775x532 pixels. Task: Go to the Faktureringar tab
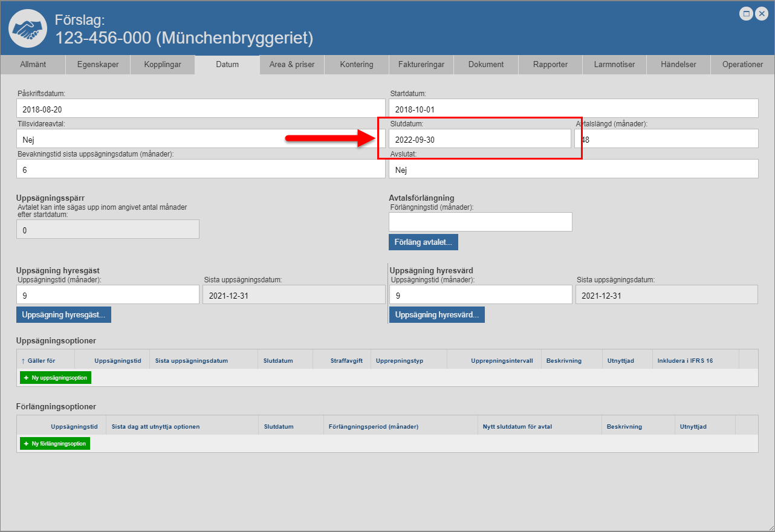tap(421, 65)
